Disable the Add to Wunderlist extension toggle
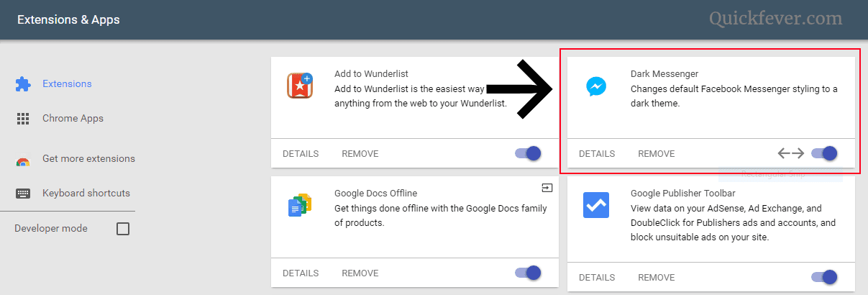Viewport: 868px width, 295px height. click(528, 153)
